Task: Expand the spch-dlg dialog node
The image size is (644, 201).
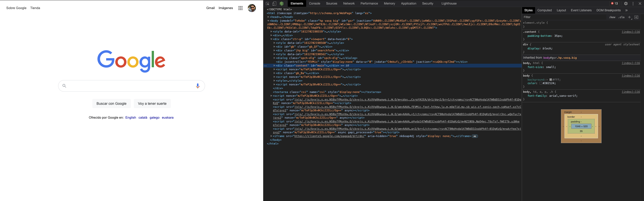Action: (274, 58)
